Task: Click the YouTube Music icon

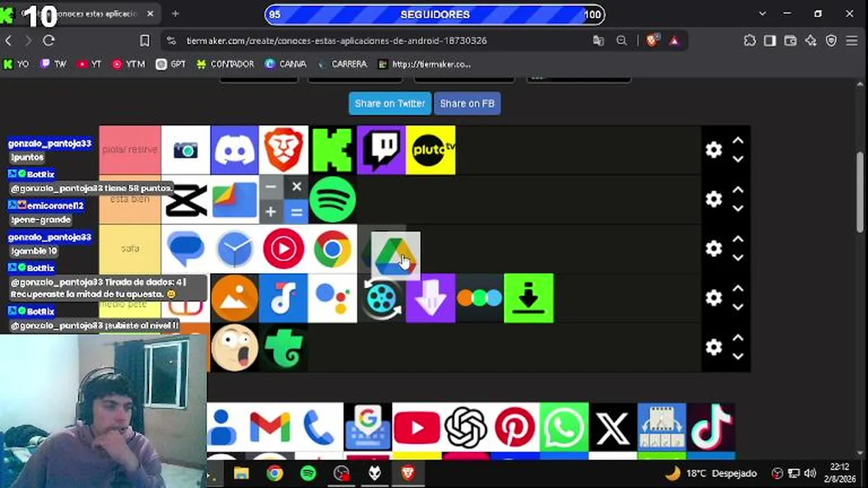Action: 283,249
